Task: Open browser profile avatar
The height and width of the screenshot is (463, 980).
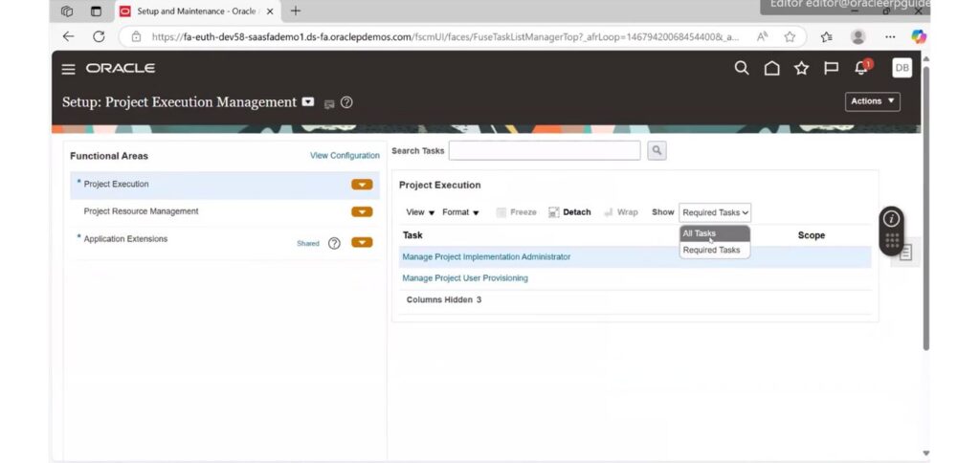Action: pos(858,37)
